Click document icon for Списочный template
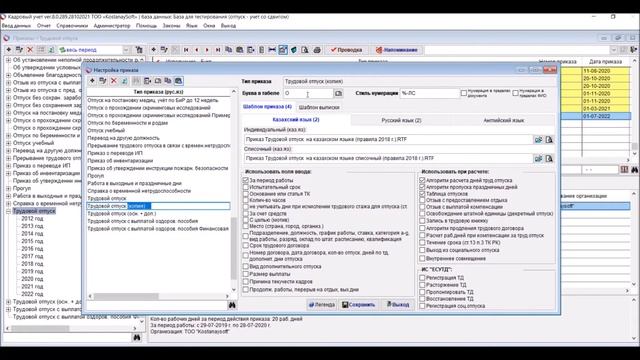 point(549,158)
